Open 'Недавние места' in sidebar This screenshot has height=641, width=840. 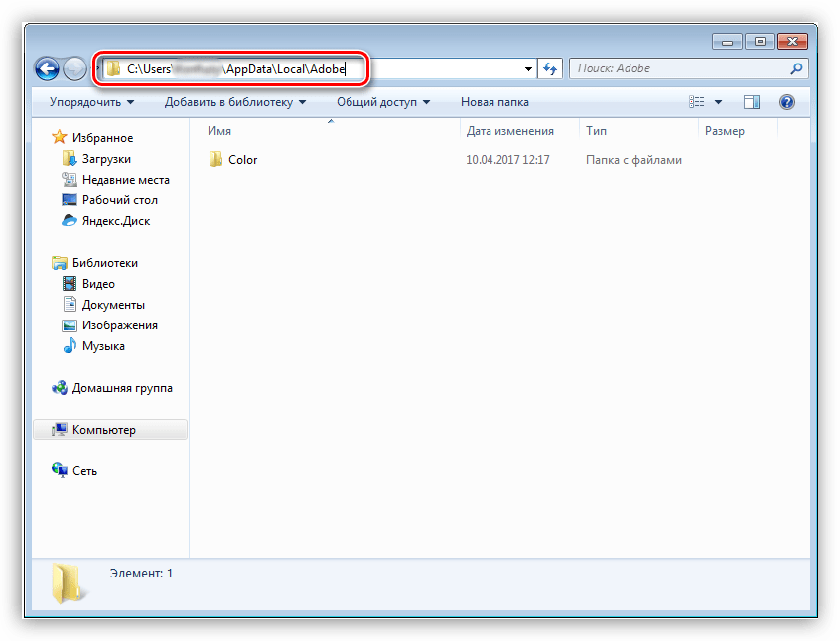[126, 180]
